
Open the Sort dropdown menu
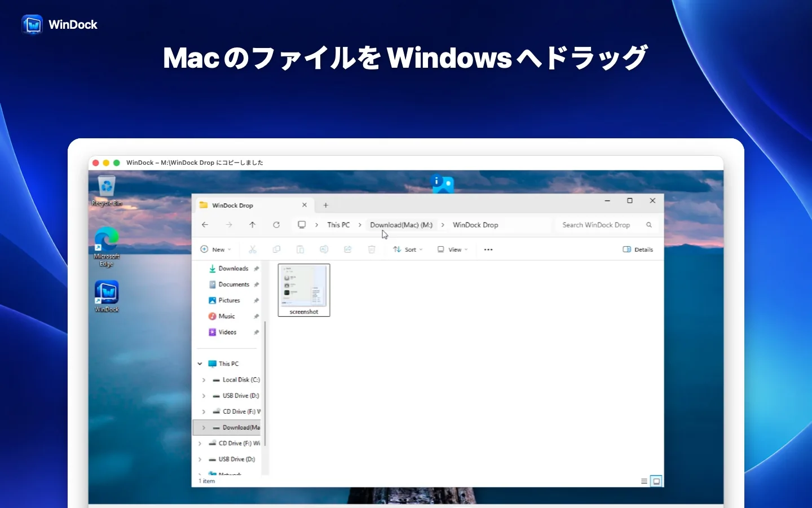408,249
